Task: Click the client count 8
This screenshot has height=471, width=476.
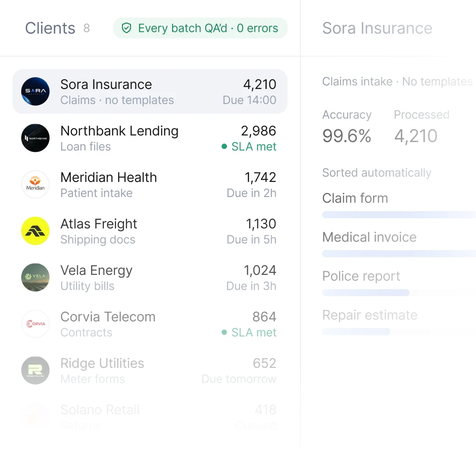Action: coord(87,28)
